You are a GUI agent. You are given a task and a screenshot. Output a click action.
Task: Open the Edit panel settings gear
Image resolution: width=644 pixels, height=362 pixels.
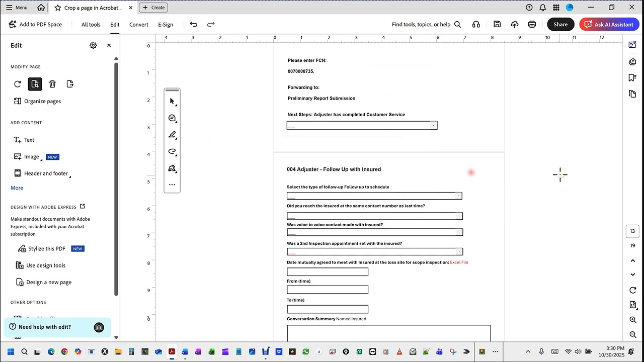(x=93, y=45)
